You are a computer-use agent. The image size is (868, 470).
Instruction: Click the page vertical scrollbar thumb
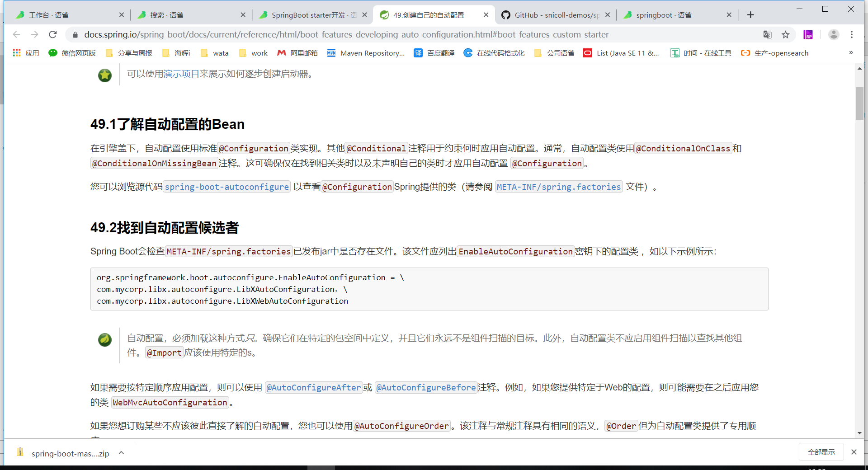pyautogui.click(x=859, y=103)
